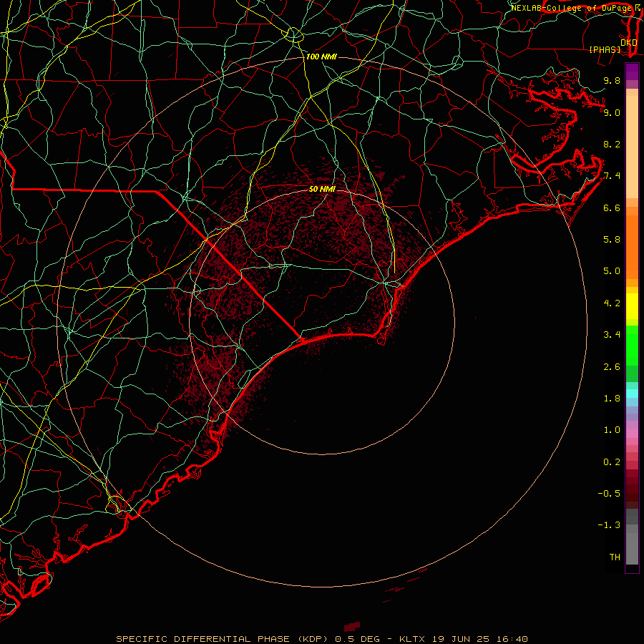Pick the pink band of the color bar
This screenshot has width=644, height=644.
(x=632, y=434)
